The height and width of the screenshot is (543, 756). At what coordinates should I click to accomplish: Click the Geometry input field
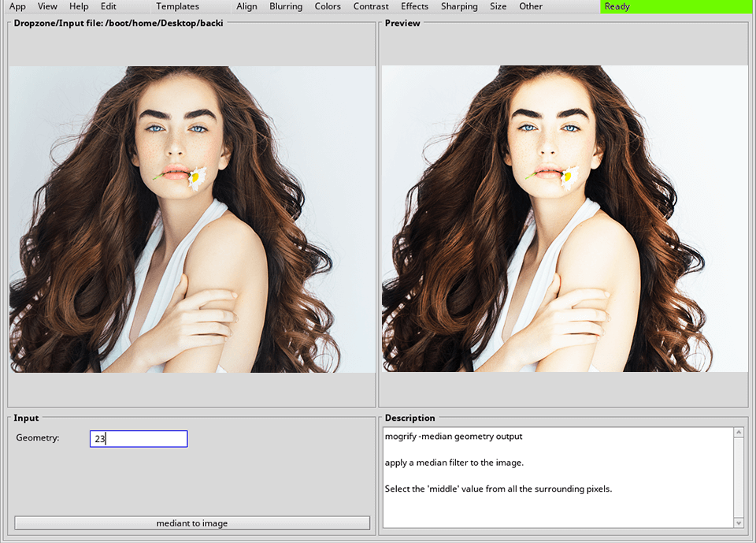click(x=139, y=439)
